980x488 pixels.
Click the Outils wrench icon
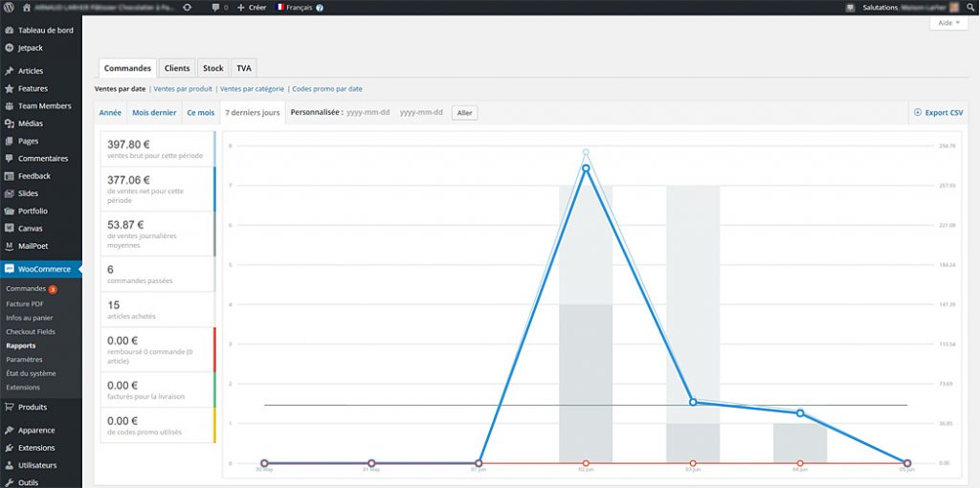9,482
